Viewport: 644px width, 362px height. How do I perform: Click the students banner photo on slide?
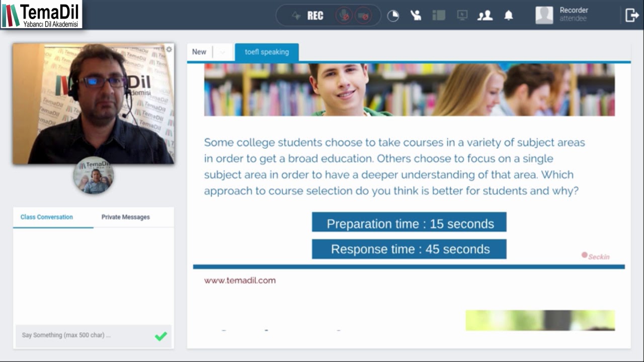[409, 89]
